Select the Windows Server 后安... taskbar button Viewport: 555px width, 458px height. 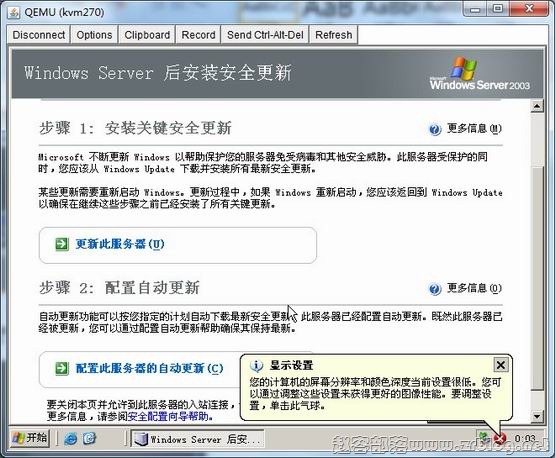198,439
